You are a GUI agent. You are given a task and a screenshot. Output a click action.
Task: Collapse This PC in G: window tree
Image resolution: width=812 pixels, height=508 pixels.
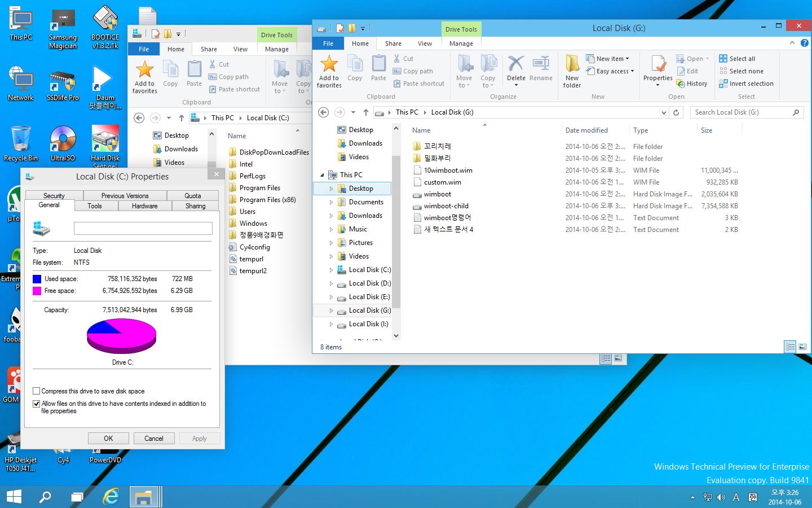[x=322, y=175]
